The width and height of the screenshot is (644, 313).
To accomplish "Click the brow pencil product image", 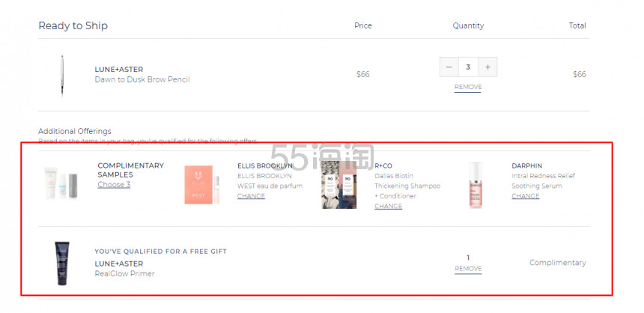I will (x=62, y=76).
